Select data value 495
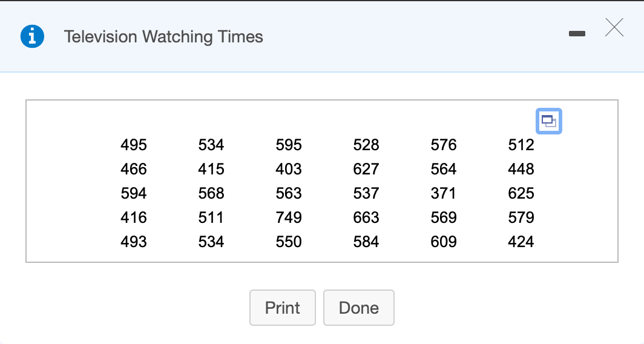The width and height of the screenshot is (644, 344). (x=134, y=145)
